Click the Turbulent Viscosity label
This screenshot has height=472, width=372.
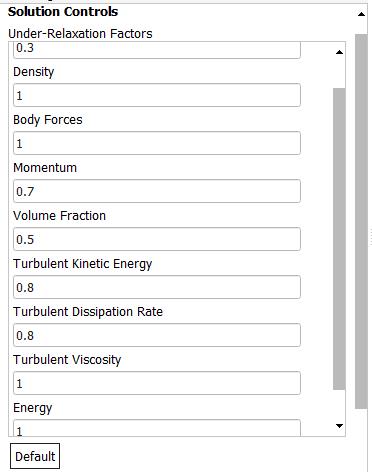[67, 360]
